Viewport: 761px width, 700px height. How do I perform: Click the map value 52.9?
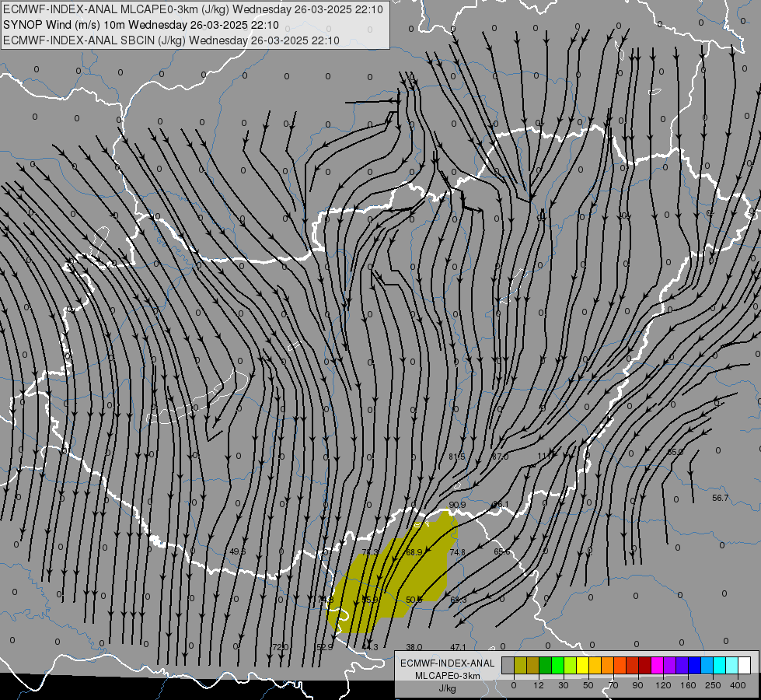click(x=325, y=647)
